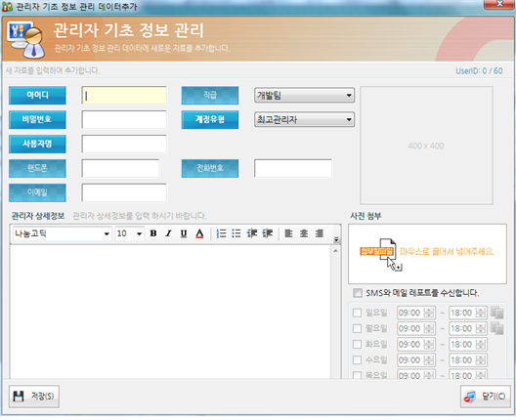
Task: Focus the 아이디 input field
Action: click(x=124, y=96)
